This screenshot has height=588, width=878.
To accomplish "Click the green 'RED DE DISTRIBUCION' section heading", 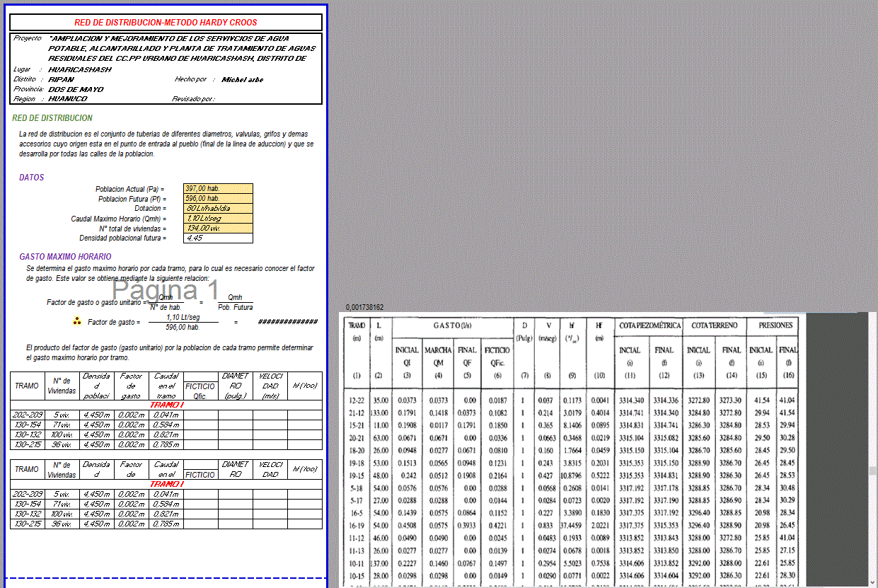I will point(52,118).
